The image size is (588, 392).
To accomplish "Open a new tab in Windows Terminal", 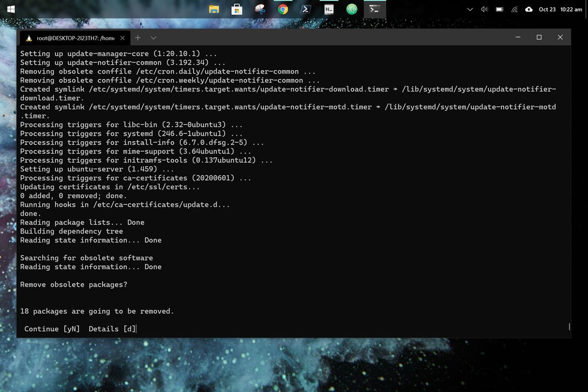I will click(x=138, y=38).
